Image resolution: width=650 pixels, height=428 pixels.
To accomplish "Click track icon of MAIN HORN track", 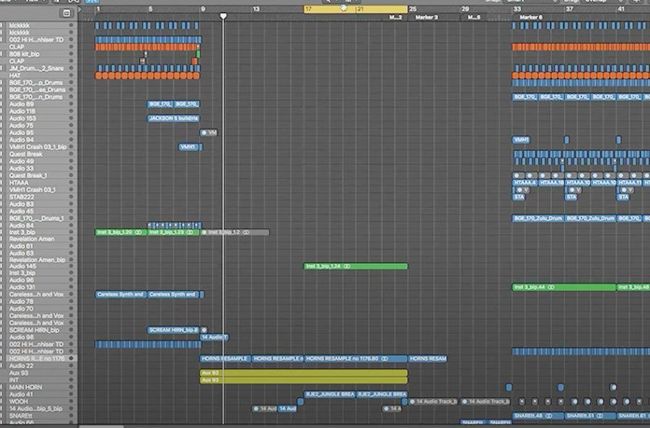I will pyautogui.click(x=4, y=387).
